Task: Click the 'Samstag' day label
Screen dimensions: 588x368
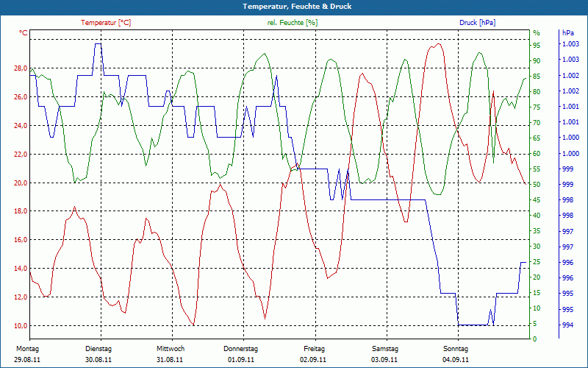Action: click(x=385, y=349)
